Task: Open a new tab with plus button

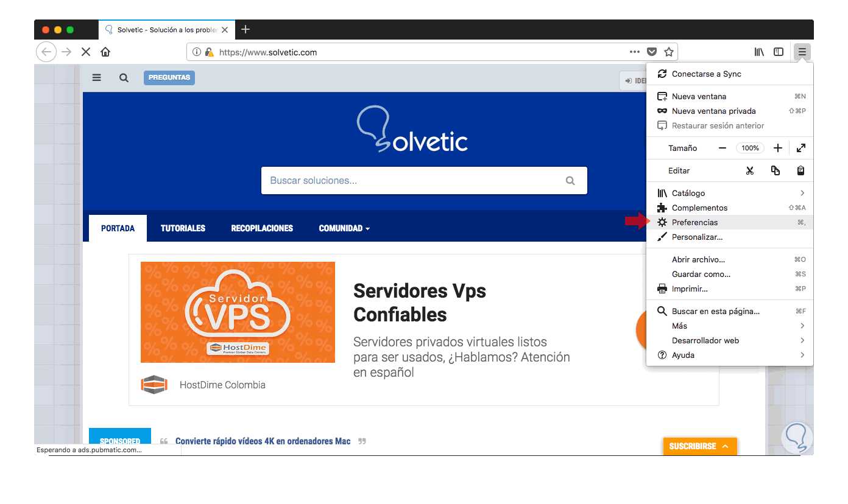Action: (x=245, y=29)
